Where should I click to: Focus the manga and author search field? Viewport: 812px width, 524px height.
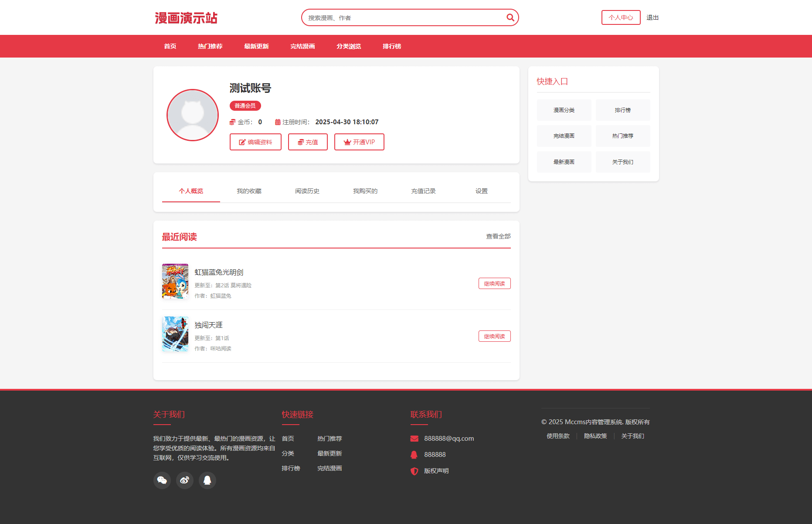click(403, 18)
